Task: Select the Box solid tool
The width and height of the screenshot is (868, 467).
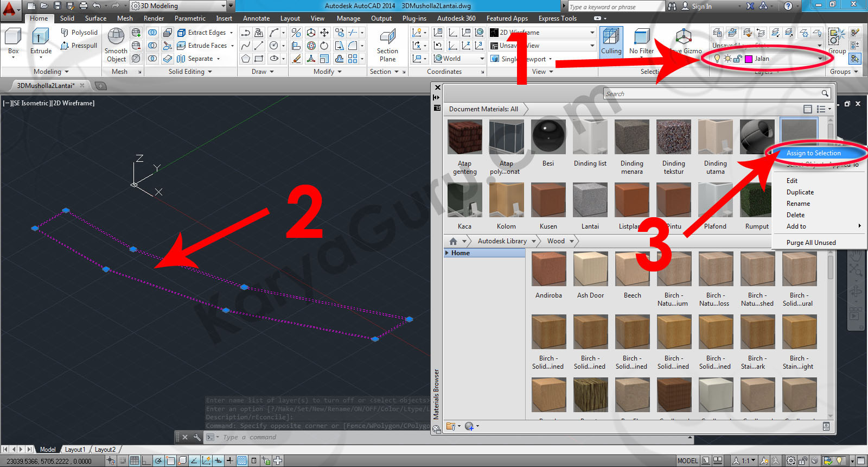Action: click(x=13, y=42)
